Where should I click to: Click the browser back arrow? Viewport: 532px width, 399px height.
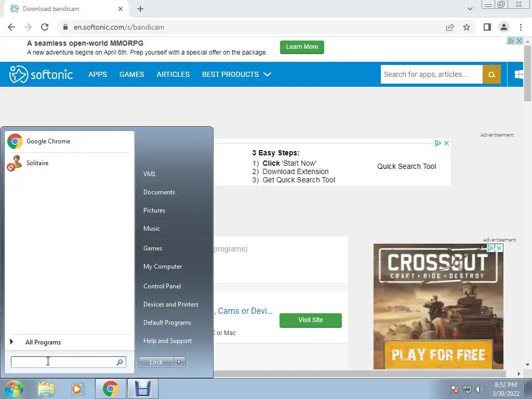[x=11, y=27]
